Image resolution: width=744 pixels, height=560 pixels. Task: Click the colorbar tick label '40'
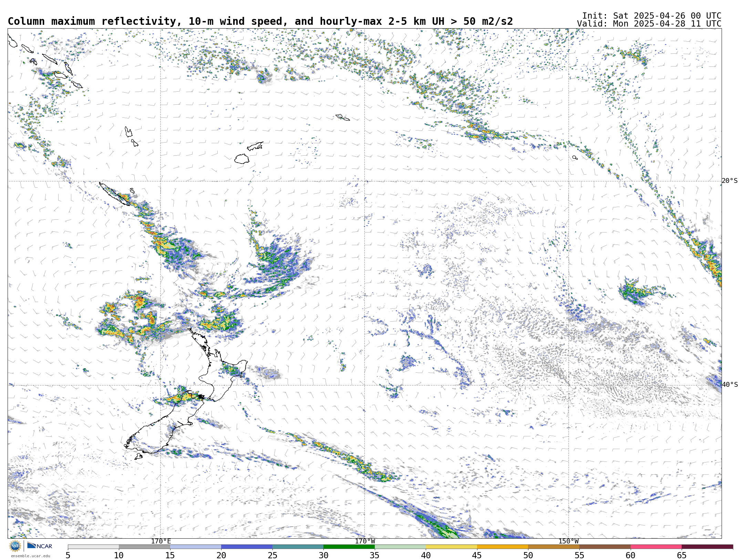click(426, 555)
